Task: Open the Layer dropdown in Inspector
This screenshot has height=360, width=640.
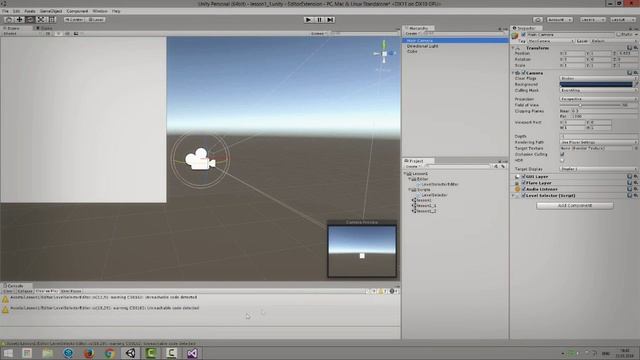Action: pos(614,41)
